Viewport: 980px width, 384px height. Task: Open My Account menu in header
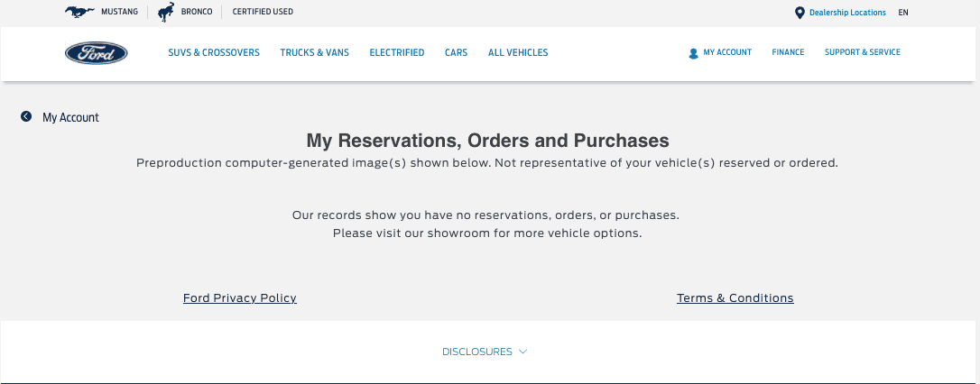[727, 52]
